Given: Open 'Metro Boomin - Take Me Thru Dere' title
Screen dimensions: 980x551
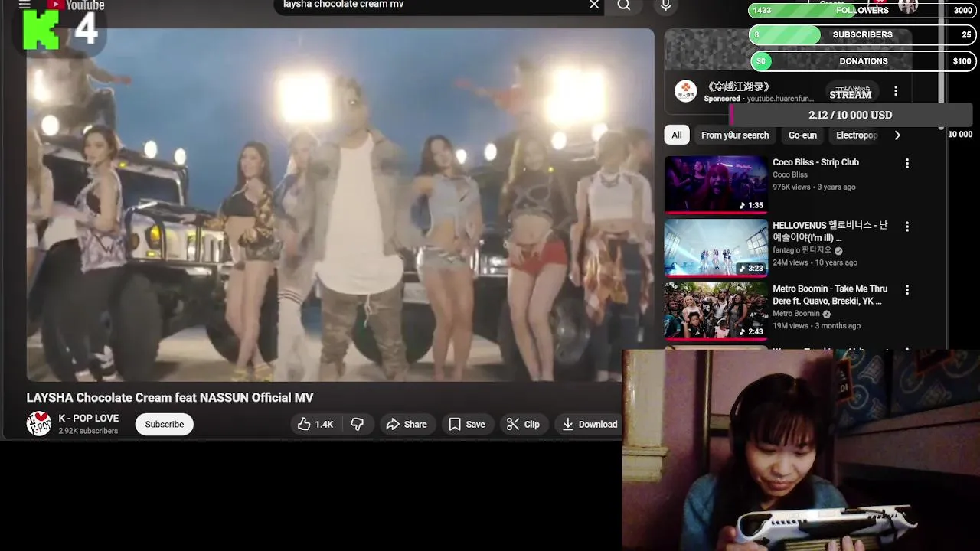Looking at the screenshot, I should coord(830,295).
